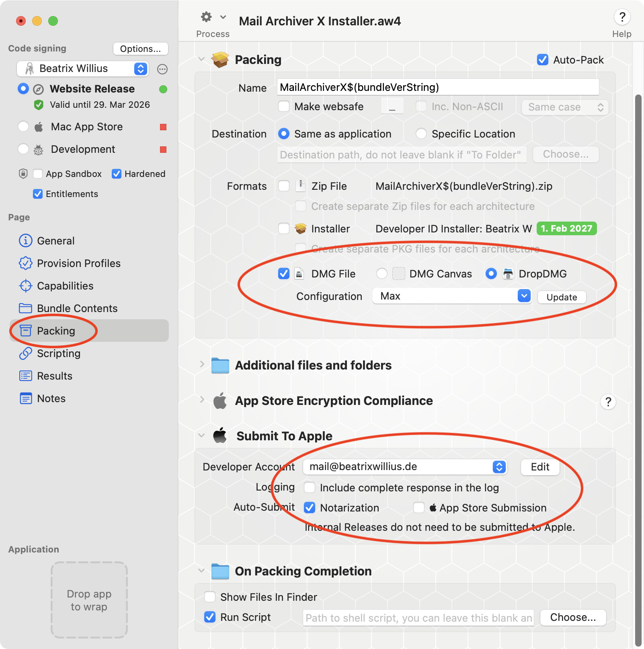Collapse On Packing Completion section

point(201,571)
